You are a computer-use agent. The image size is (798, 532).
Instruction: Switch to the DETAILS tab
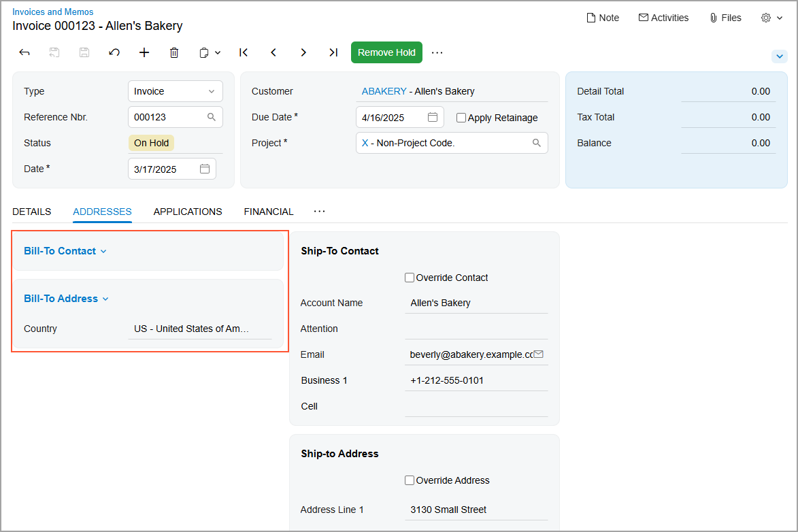(31, 212)
